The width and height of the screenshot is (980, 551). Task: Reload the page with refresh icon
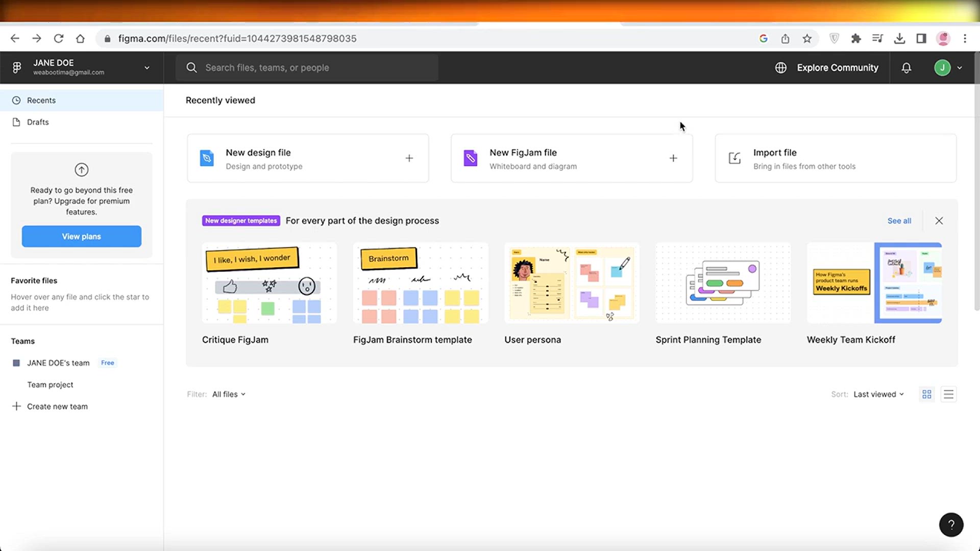click(59, 38)
